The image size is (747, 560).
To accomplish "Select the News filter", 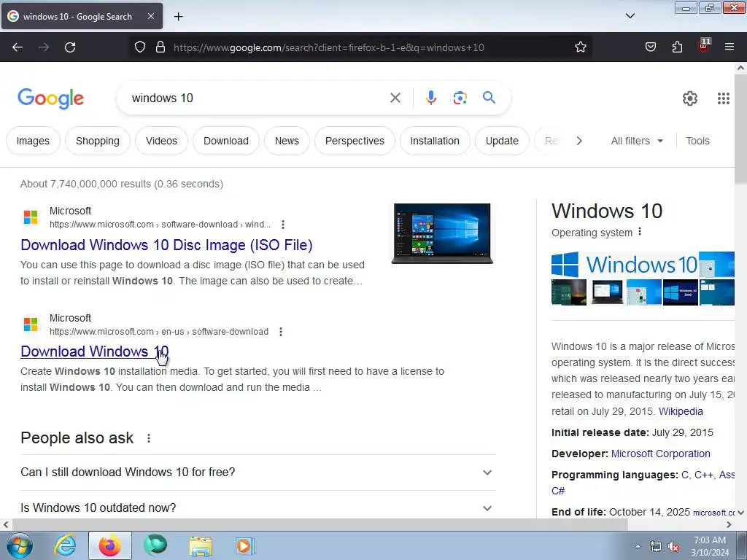I will click(x=287, y=141).
